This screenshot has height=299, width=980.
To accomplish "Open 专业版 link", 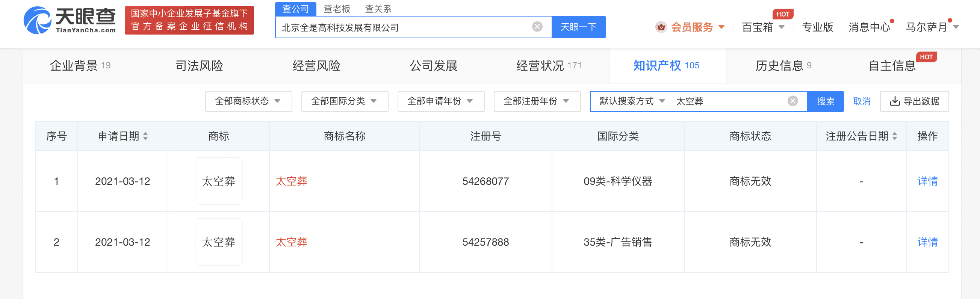I will [818, 27].
